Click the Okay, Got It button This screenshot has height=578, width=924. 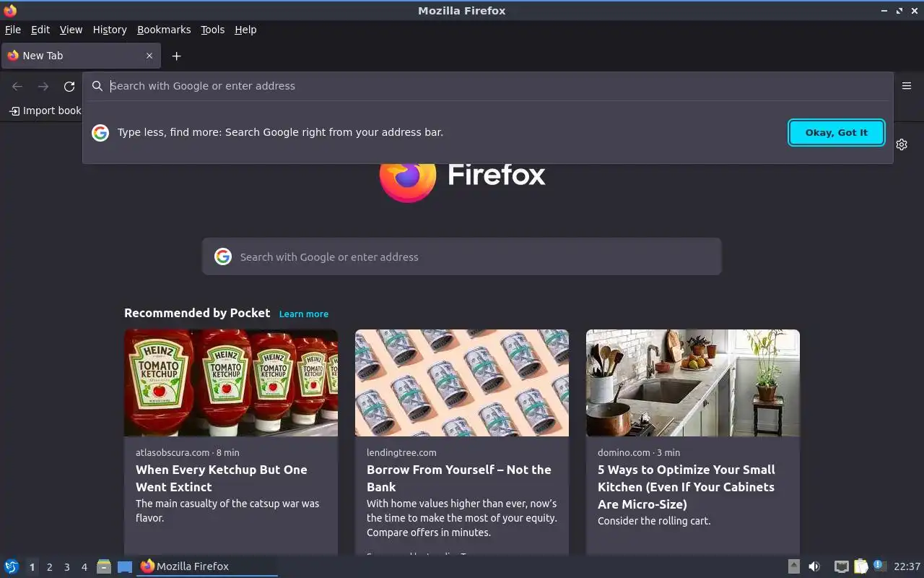[837, 132]
